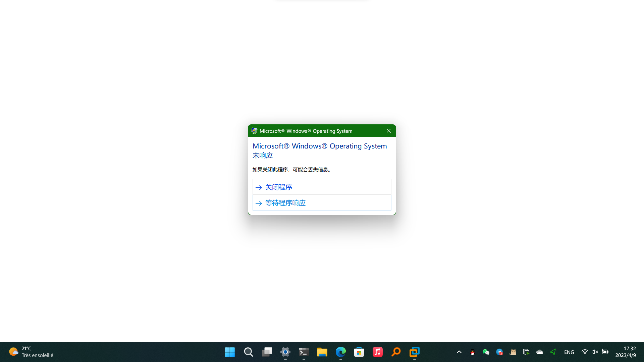Launch Microsoft Edge from taskbar

coord(341,352)
